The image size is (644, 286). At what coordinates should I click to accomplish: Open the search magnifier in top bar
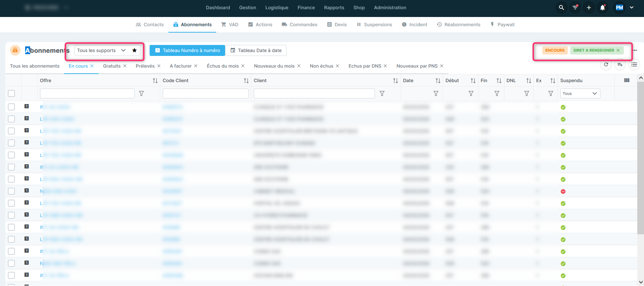point(561,7)
